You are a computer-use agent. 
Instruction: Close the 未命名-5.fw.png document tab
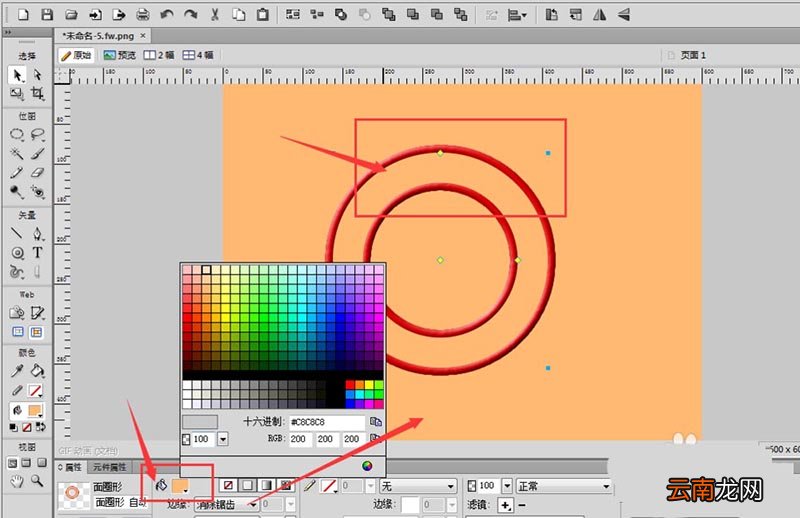pyautogui.click(x=143, y=35)
